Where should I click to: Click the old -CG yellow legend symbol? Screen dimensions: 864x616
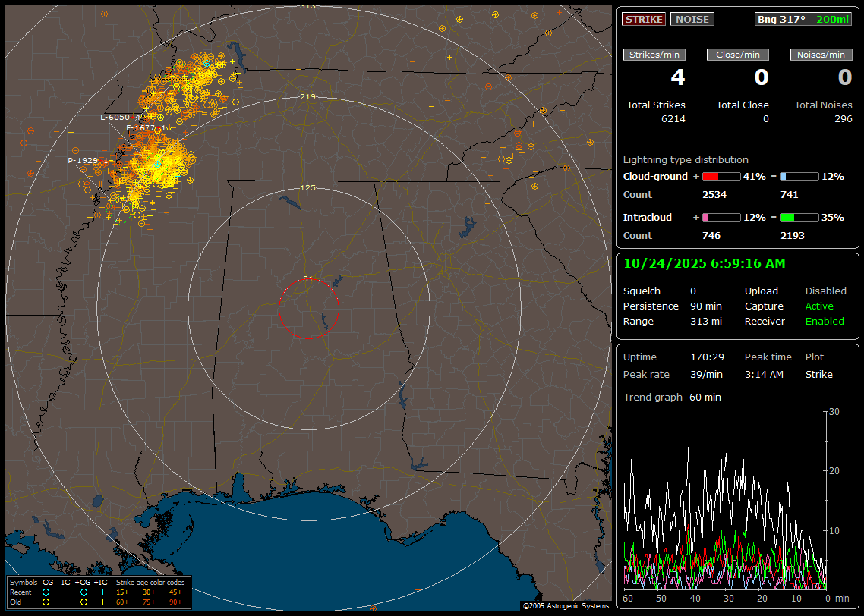click(46, 602)
